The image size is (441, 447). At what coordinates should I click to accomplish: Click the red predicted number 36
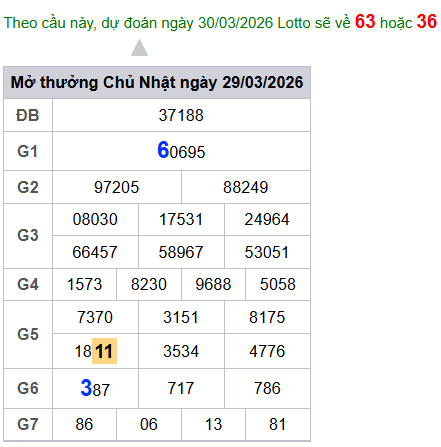point(427,22)
